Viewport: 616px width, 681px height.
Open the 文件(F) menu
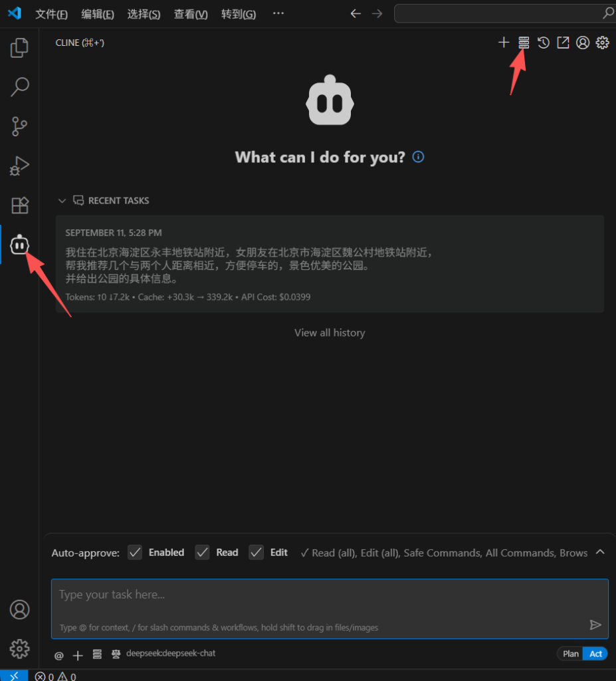click(x=51, y=15)
